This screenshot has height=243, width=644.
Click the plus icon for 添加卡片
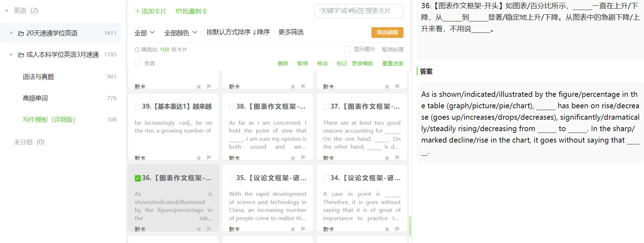coord(137,11)
